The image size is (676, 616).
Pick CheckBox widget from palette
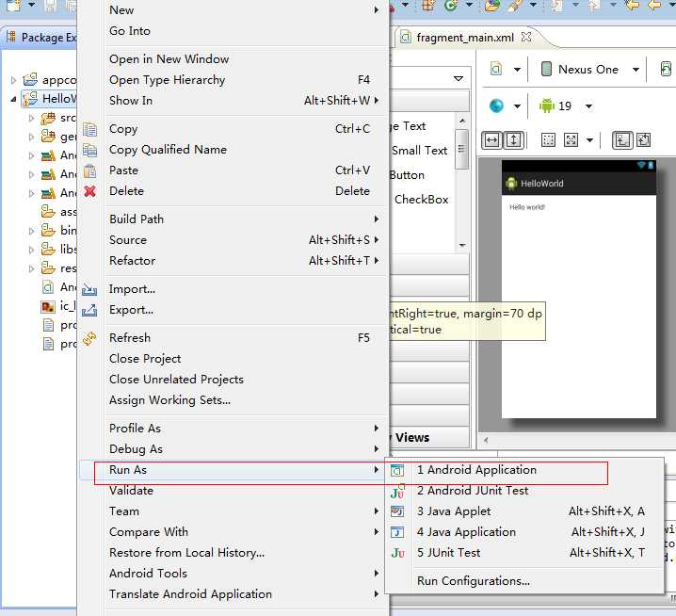click(x=421, y=200)
